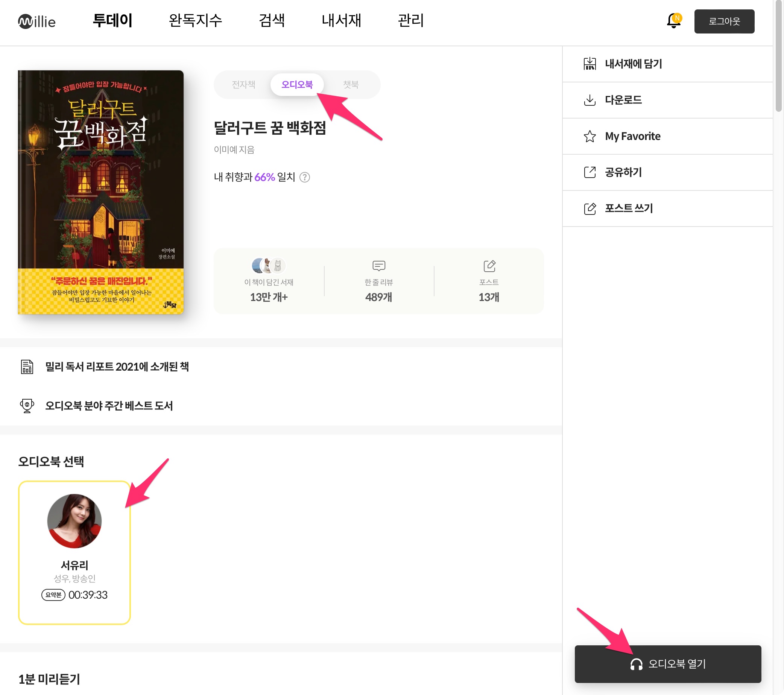
Task: Open 밀리 독서 리포트 2021 link
Action: tap(117, 367)
